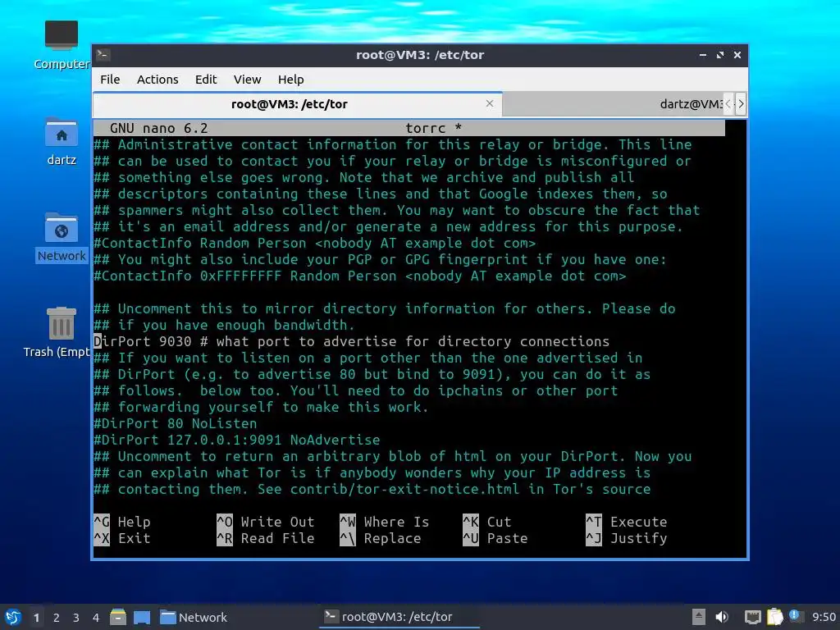Open the Network desktop icon
840x630 pixels.
pyautogui.click(x=61, y=237)
